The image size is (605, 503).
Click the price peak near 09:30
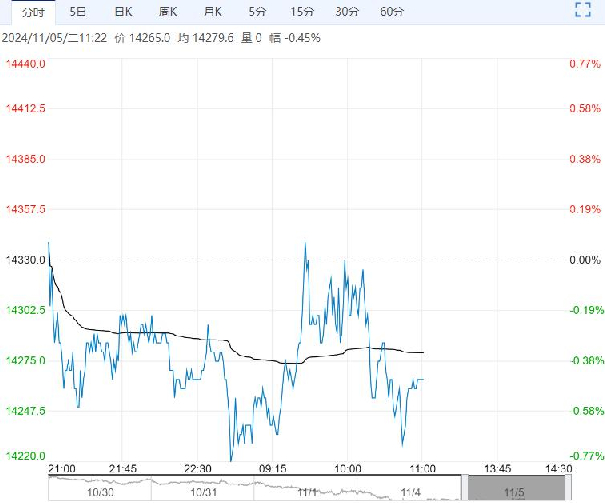306,243
